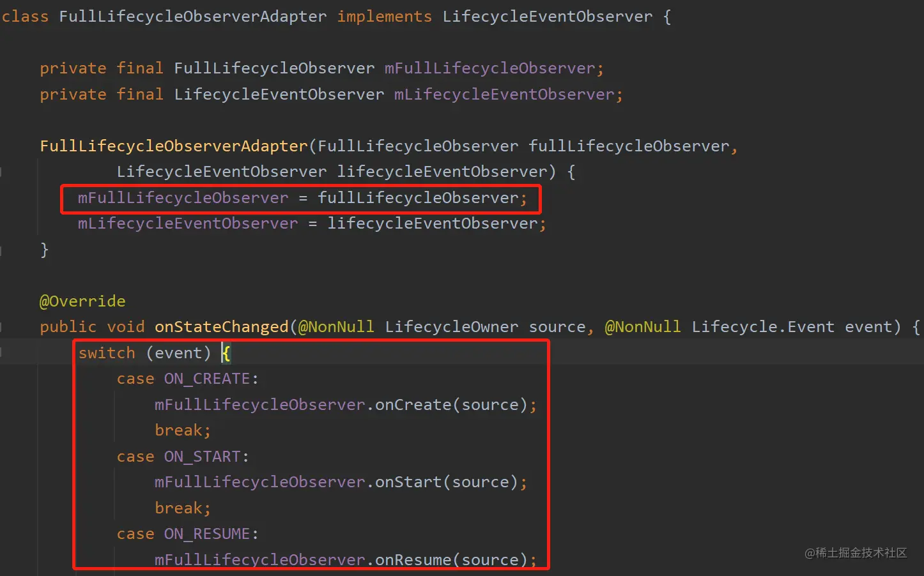
Task: Click the FullLifecycleObserver type in the private field declaration
Action: (274, 68)
